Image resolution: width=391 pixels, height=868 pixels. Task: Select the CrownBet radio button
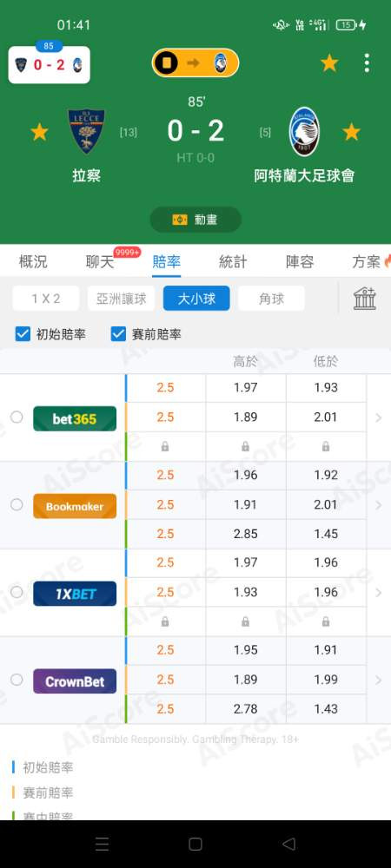(x=17, y=680)
